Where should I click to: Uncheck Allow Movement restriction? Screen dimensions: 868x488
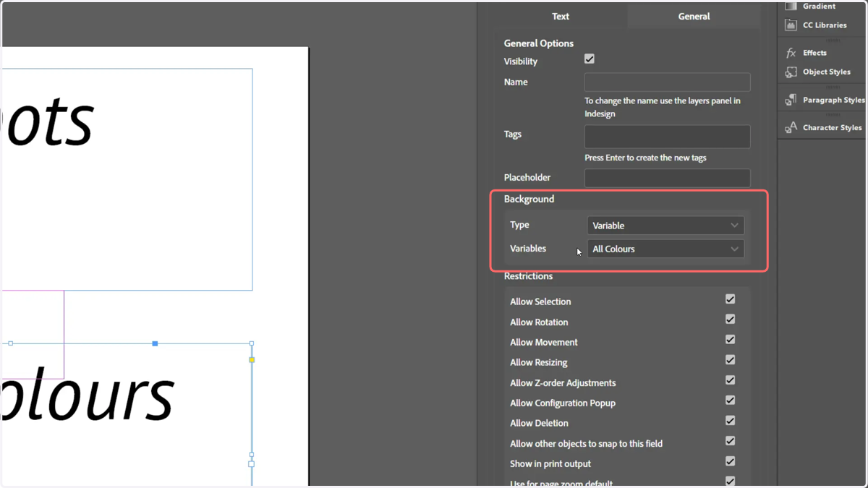click(x=730, y=340)
